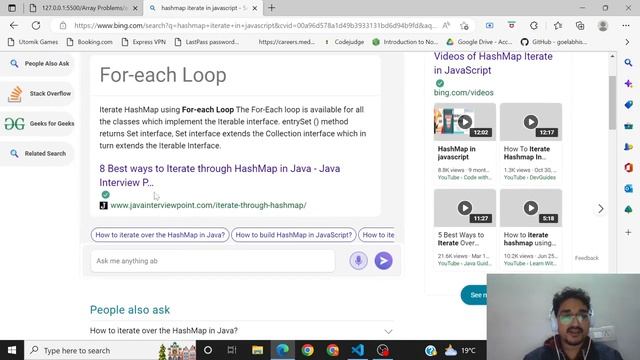Open the 8 Best ways to Iterate link
The width and height of the screenshot is (640, 360).
click(220, 175)
